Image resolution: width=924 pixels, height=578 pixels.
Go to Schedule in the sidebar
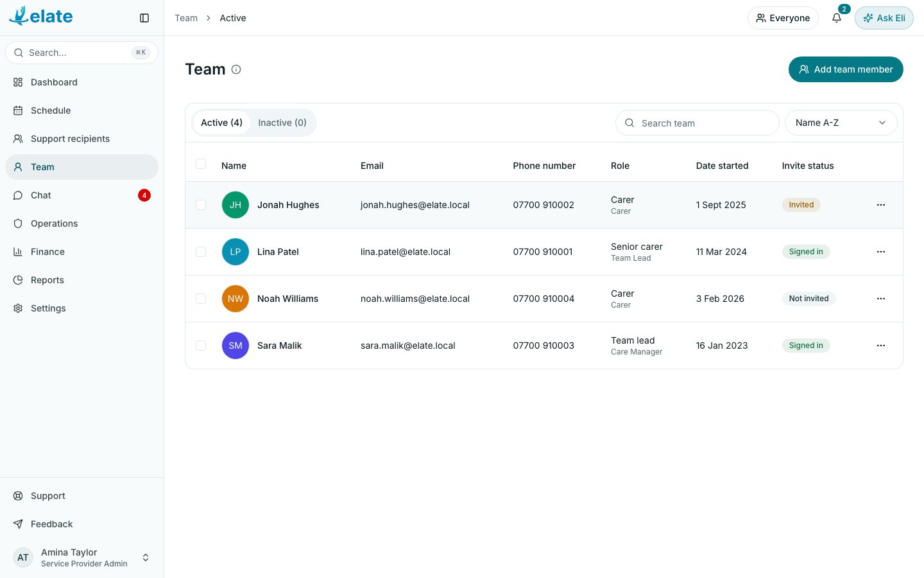coord(81,110)
